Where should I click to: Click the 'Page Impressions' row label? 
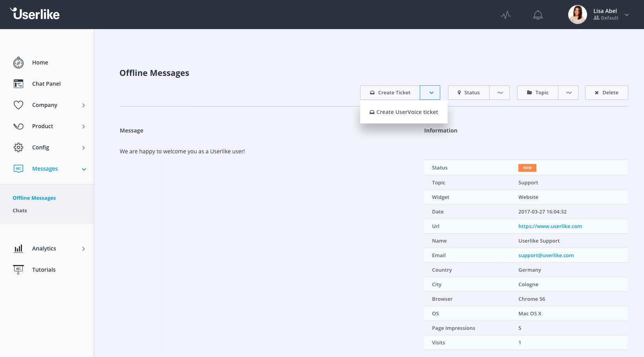454,328
